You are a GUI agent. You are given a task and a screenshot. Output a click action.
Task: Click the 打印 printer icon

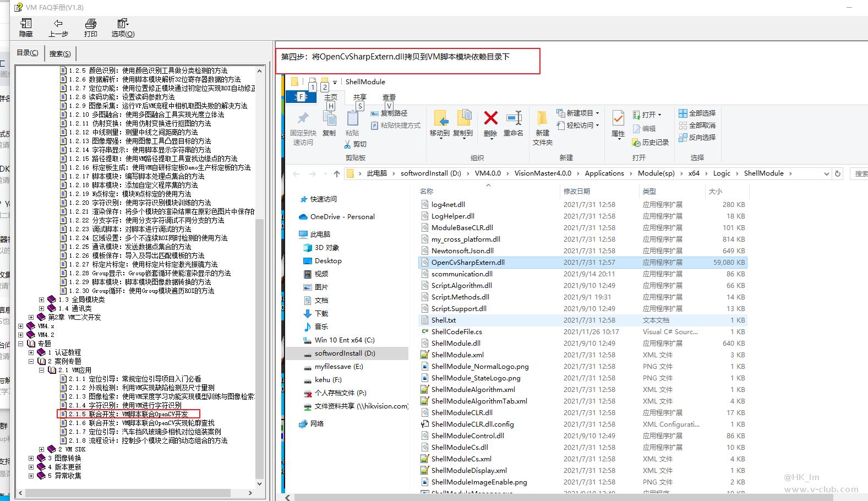tap(91, 24)
